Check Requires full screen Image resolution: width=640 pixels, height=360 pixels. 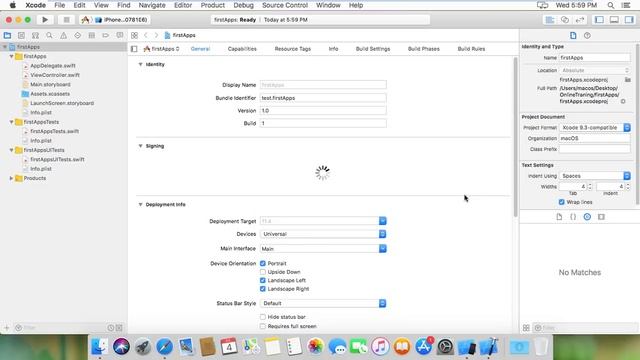point(263,326)
